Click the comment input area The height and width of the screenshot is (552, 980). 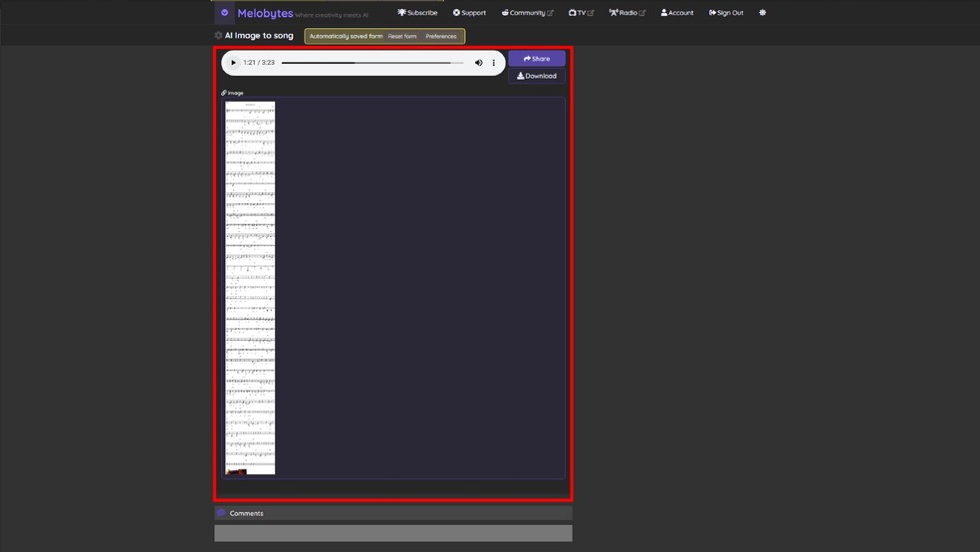click(x=393, y=533)
